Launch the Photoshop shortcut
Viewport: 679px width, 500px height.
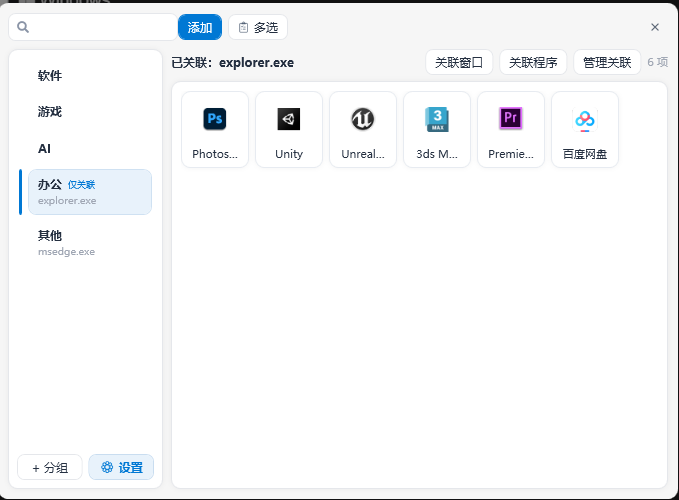[215, 130]
